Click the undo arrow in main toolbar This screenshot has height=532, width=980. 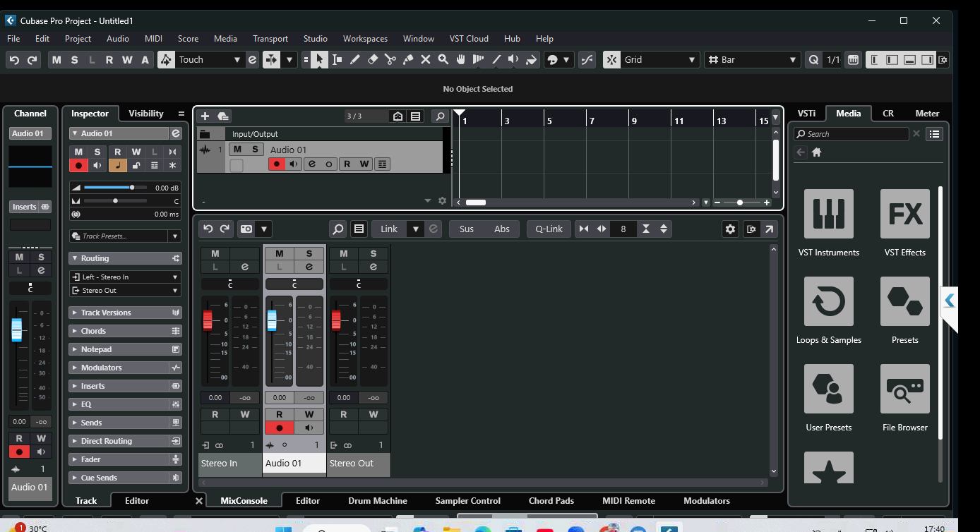[x=13, y=60]
